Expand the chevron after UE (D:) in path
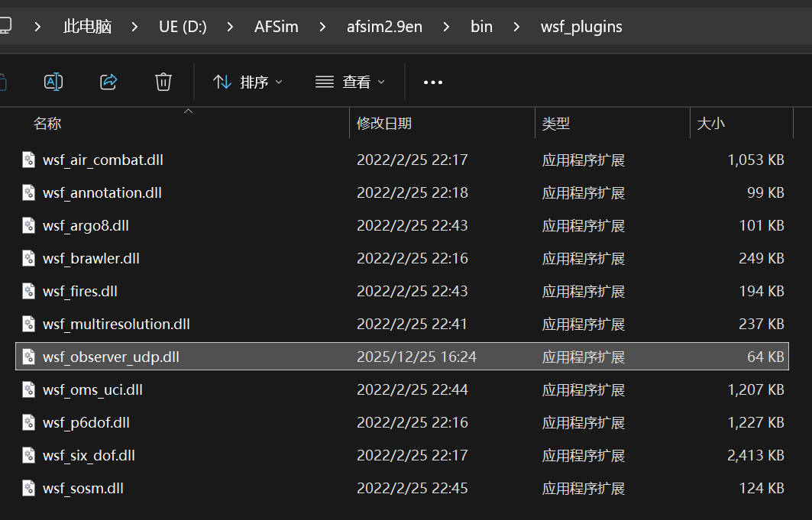Screen dimensions: 812x520 pyautogui.click(x=231, y=27)
